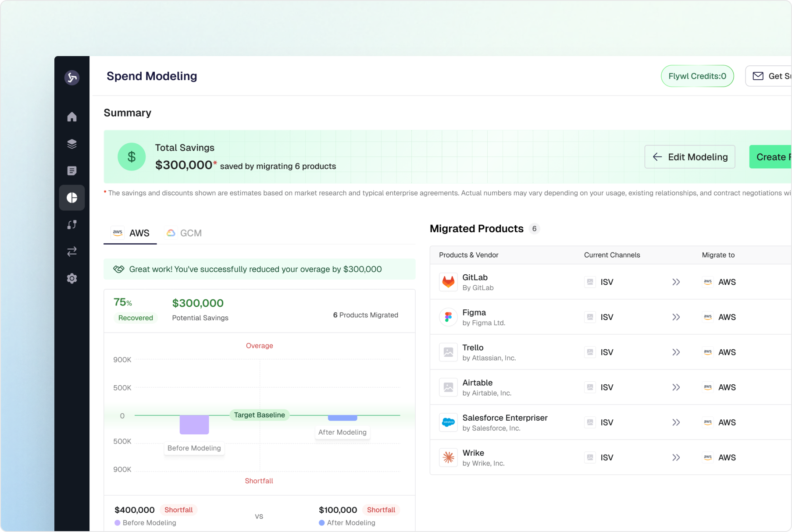Viewport: 792px width, 532px height.
Task: Click the Products & Vendor column header
Action: tap(468, 255)
